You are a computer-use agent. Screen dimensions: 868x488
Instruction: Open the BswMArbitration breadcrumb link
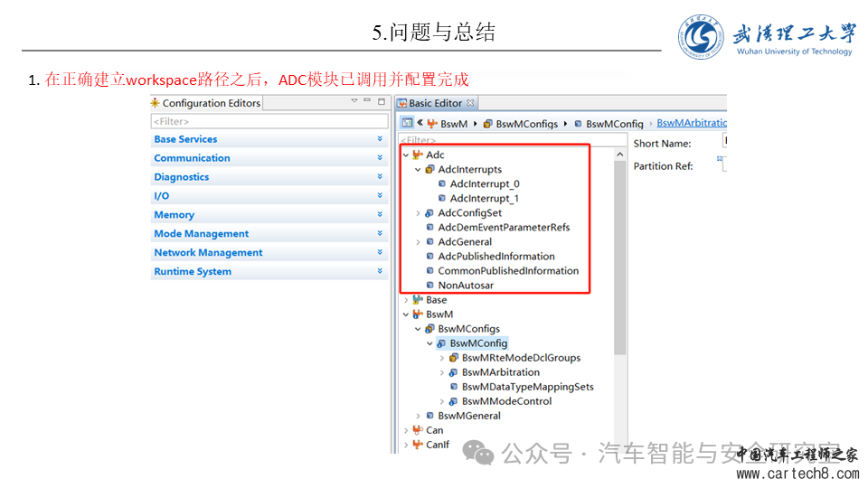[692, 123]
